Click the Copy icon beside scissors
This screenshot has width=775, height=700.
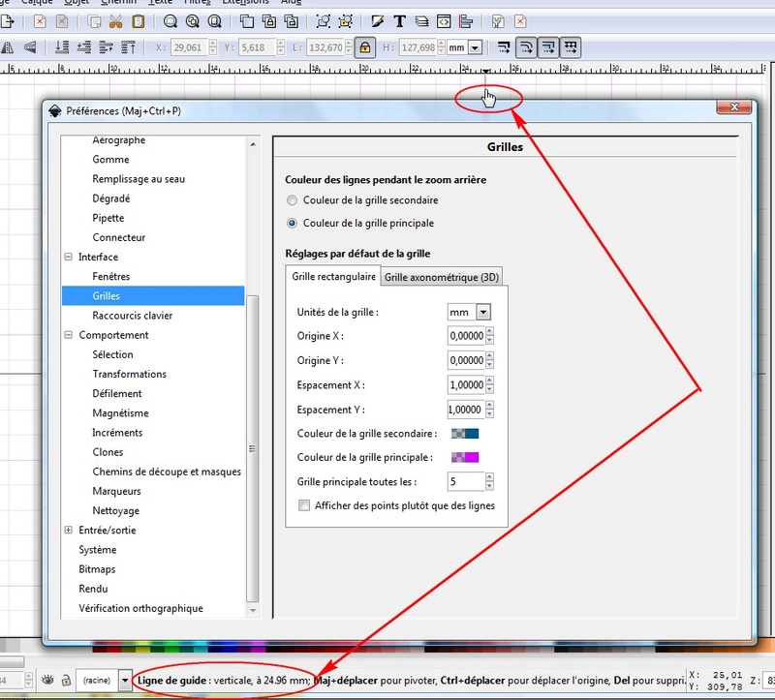point(94,21)
